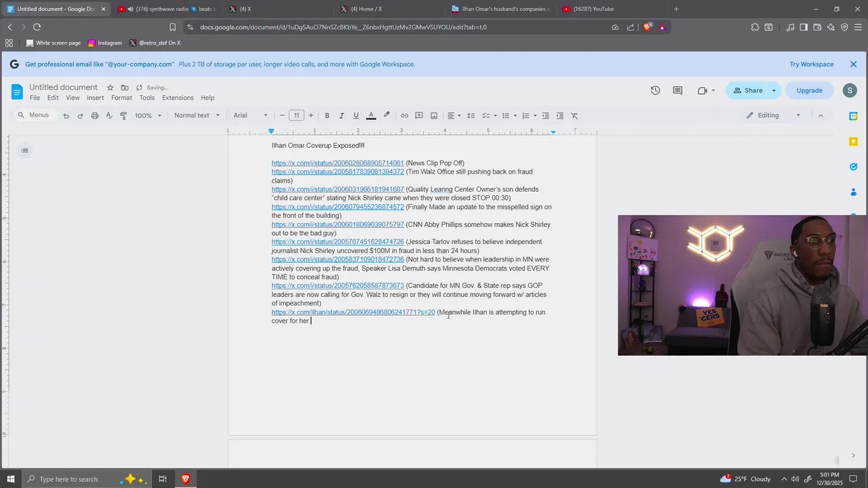Toggle Underline formatting
The width and height of the screenshot is (868, 488).
tap(356, 116)
